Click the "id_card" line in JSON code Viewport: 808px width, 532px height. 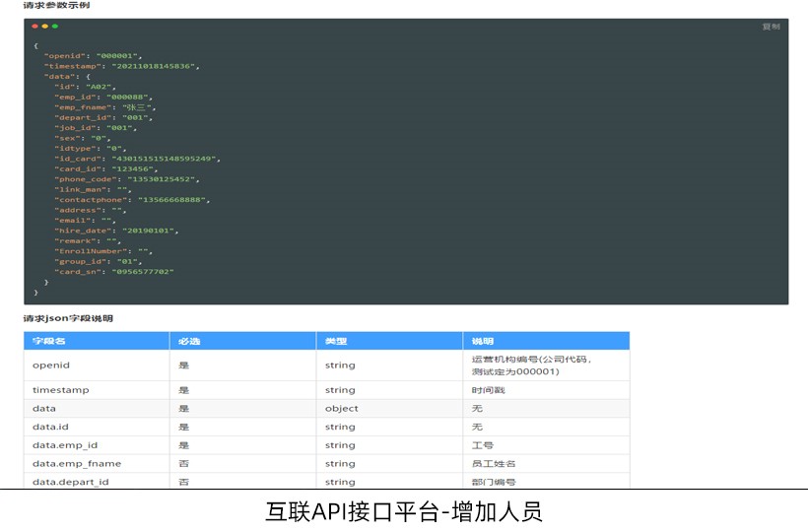[136, 159]
